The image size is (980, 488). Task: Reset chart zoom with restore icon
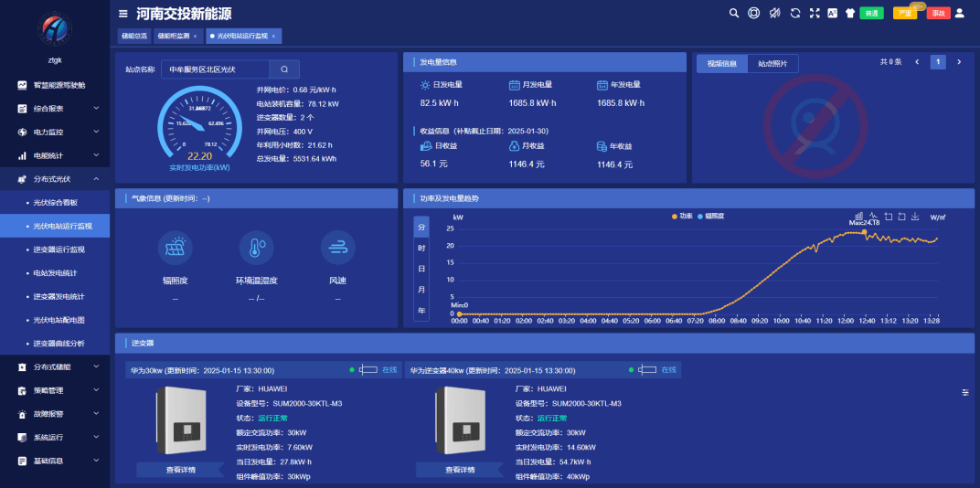901,217
